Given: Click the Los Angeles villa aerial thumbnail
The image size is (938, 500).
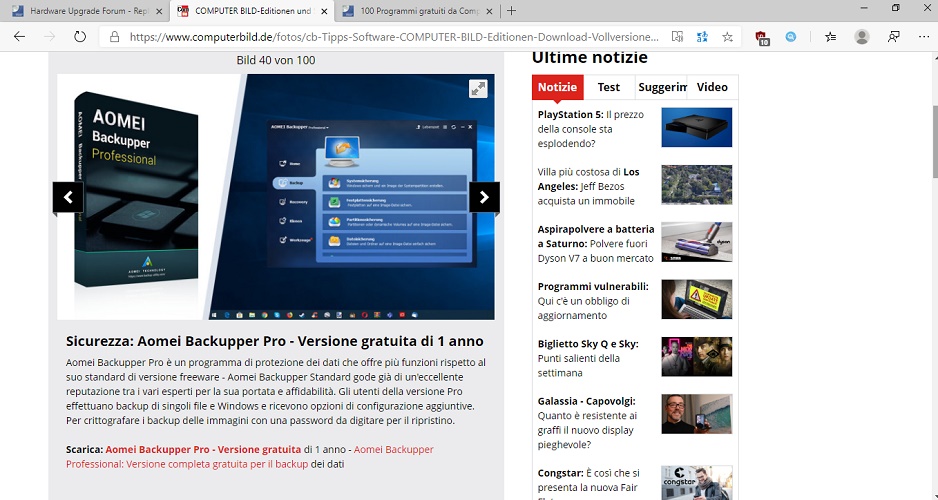Looking at the screenshot, I should [x=696, y=185].
